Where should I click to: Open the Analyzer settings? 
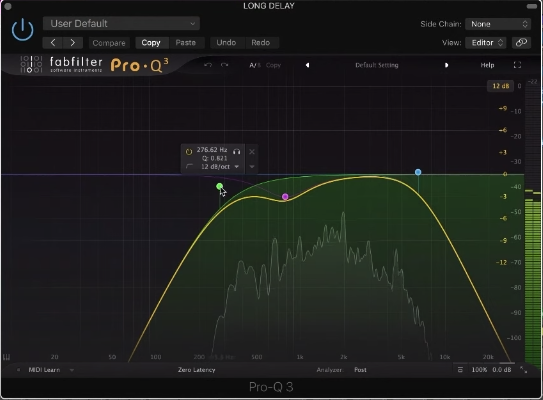(x=329, y=370)
